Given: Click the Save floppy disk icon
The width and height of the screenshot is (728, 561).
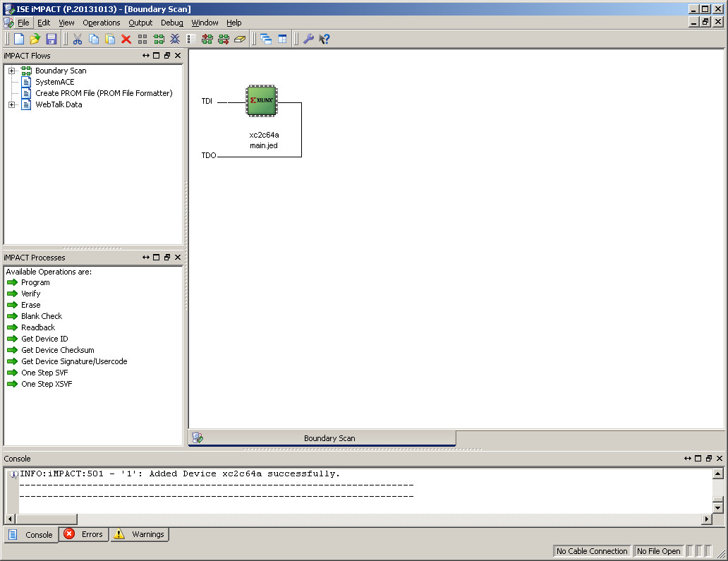Looking at the screenshot, I should [51, 39].
